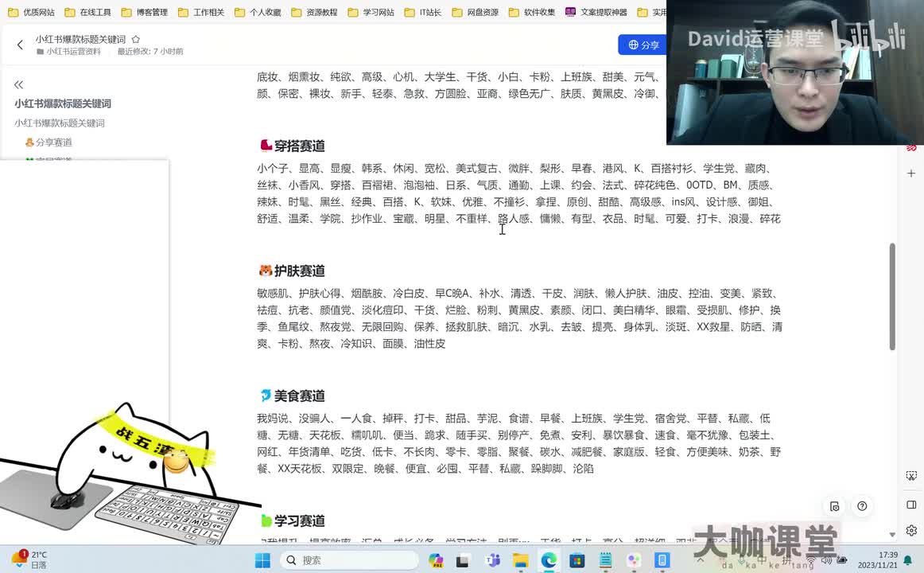Click the back arrow beside document title
Viewport: 924px width, 573px height.
(20, 45)
